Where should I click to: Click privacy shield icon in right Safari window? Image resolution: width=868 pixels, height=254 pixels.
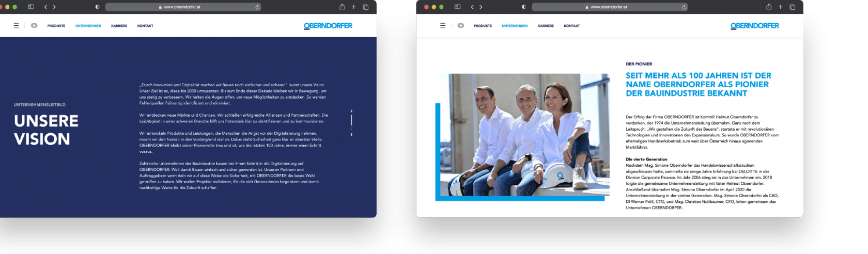coord(524,7)
